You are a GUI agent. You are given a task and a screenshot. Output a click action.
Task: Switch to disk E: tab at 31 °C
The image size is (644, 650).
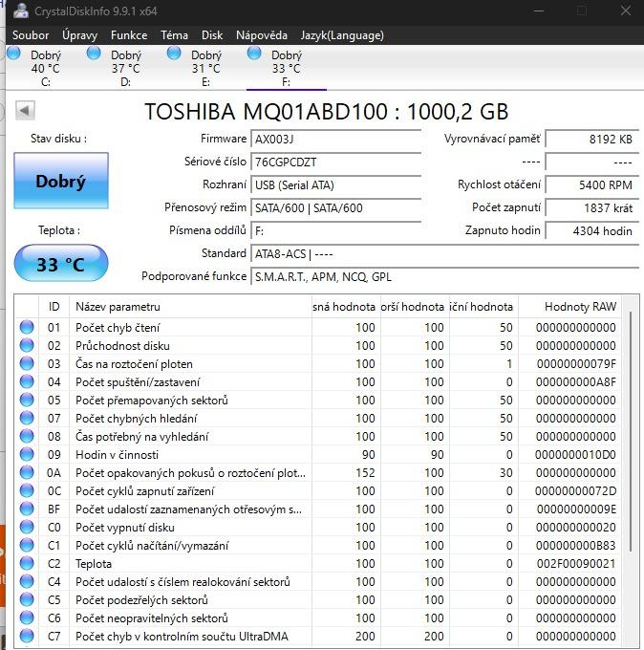206,68
